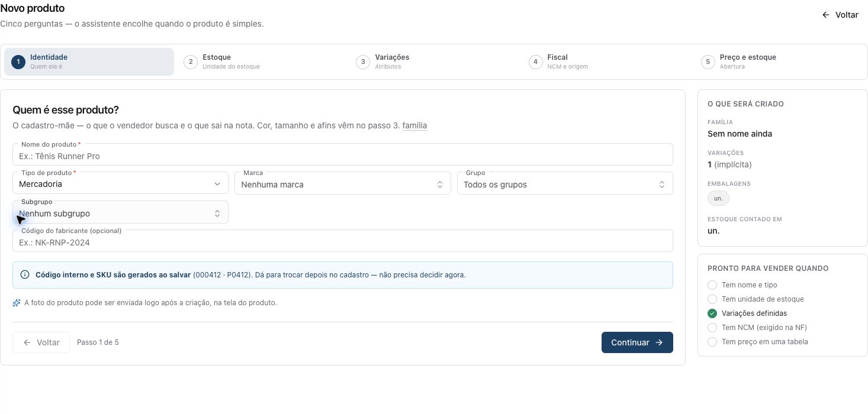Open the Variações step tab
Image resolution: width=868 pixels, height=414 pixels.
tap(433, 62)
